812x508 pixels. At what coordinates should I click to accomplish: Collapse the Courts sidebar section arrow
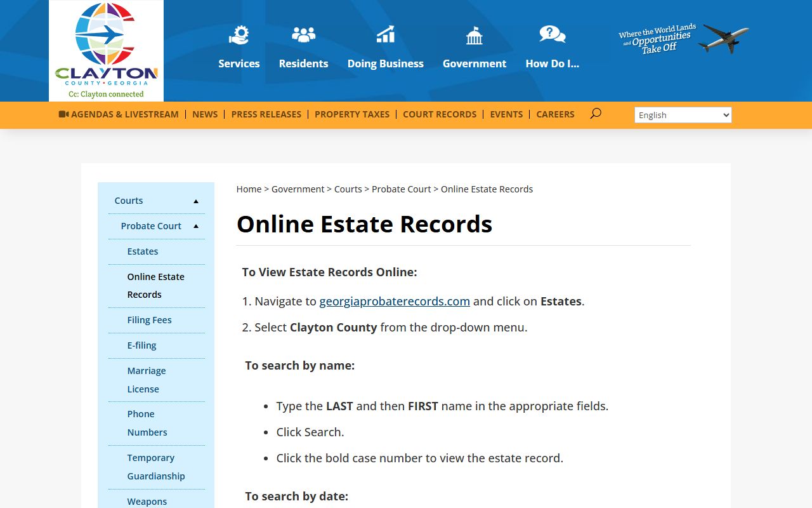(x=196, y=201)
